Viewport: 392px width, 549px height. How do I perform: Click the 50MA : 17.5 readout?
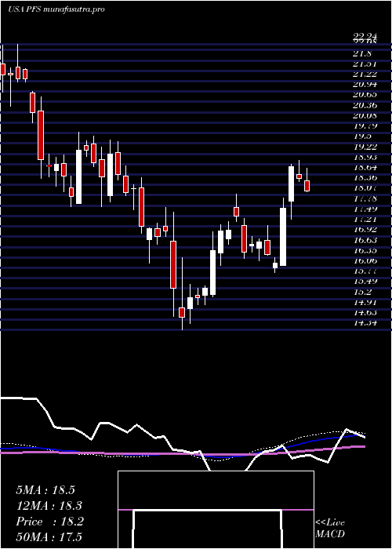[x=49, y=536]
